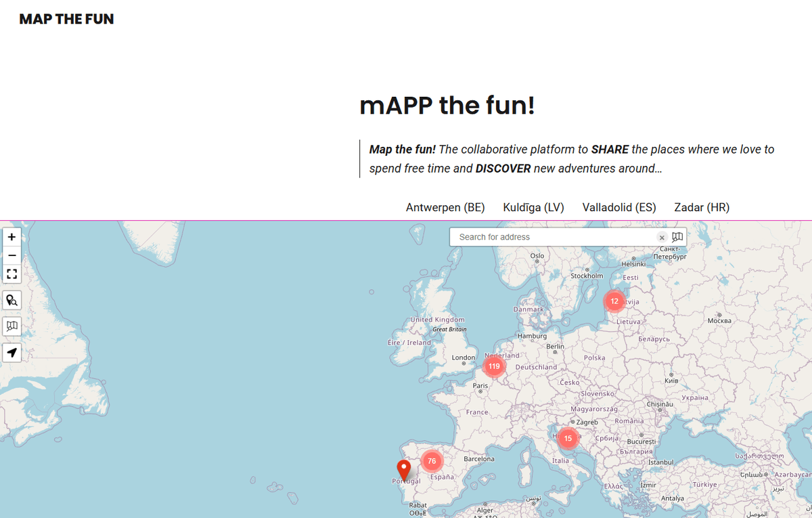This screenshot has height=518, width=812.
Task: Open the Antwerpen (BE) tab
Action: [445, 207]
